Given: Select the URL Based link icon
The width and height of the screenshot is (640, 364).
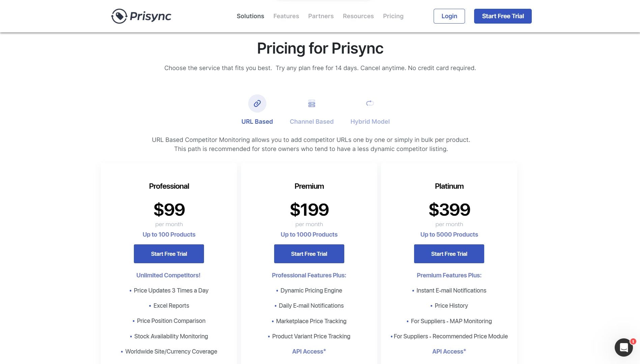Looking at the screenshot, I should pos(257,103).
